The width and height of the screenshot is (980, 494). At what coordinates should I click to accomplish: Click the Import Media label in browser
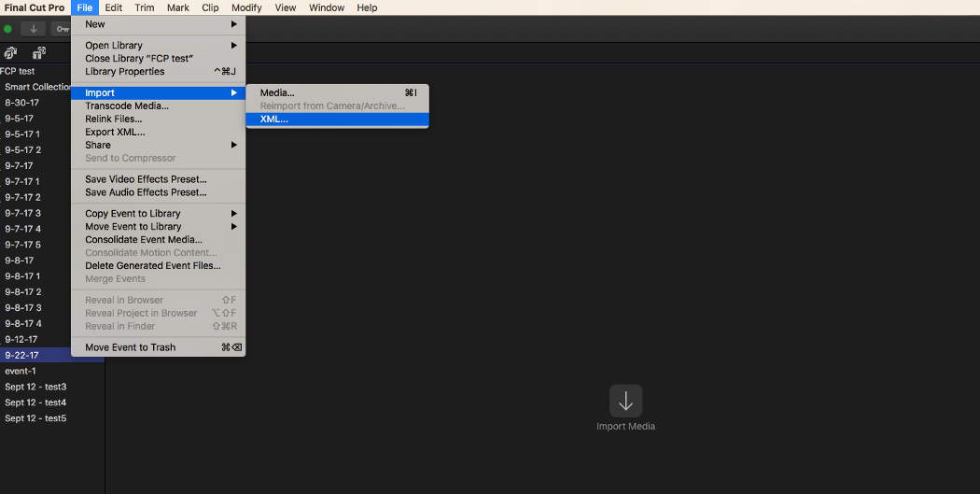coord(625,427)
